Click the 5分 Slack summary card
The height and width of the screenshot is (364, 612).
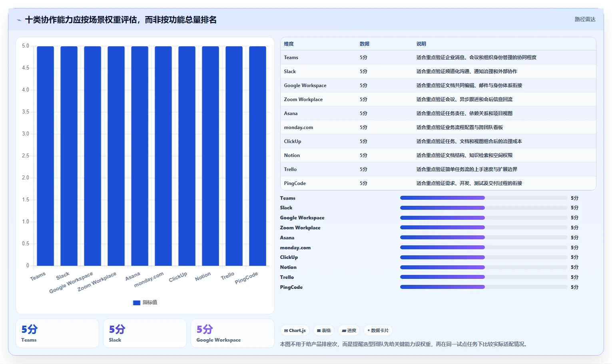click(x=145, y=333)
